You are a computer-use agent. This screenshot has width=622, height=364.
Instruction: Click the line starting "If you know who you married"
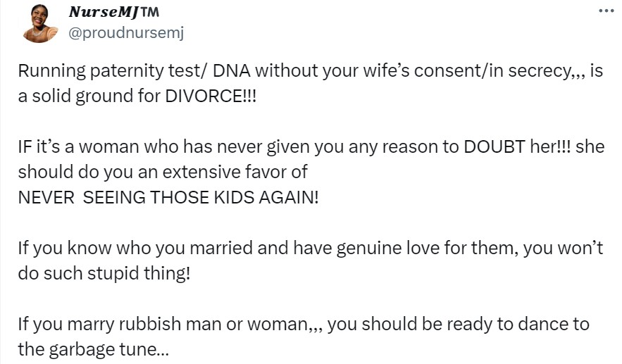click(x=310, y=249)
